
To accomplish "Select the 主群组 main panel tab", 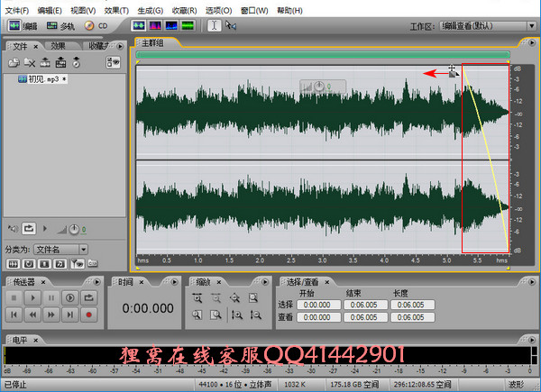I will click(x=152, y=43).
